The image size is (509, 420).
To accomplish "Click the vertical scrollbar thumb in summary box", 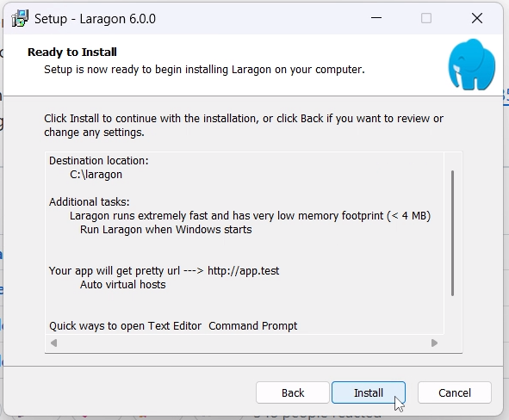I will (452, 233).
